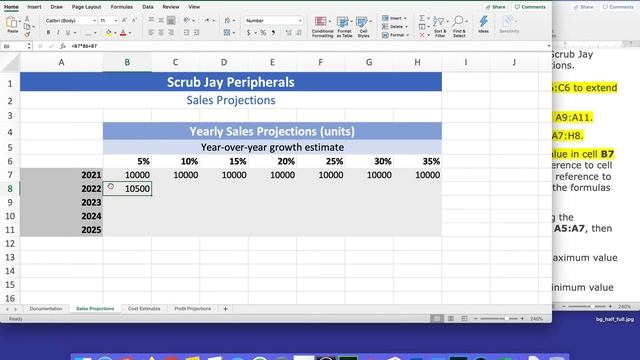
Task: Switch to the Draw ribbon tab
Action: point(57,7)
